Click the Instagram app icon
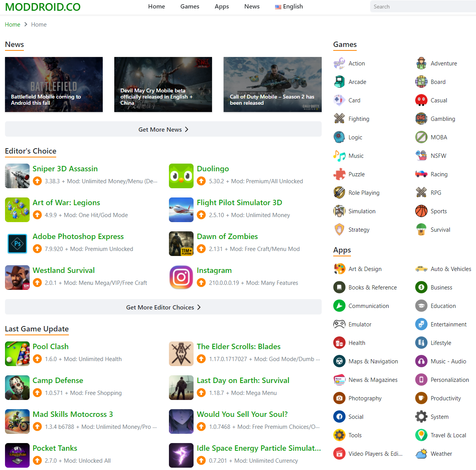476x470 pixels. 181,278
